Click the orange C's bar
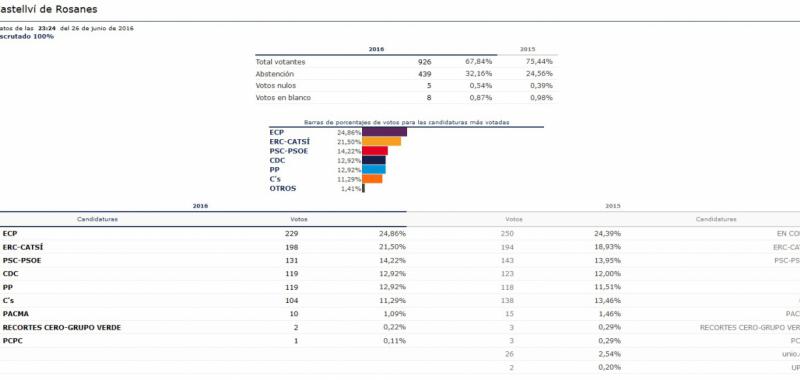Screen dimensions: 800x380 [372, 179]
